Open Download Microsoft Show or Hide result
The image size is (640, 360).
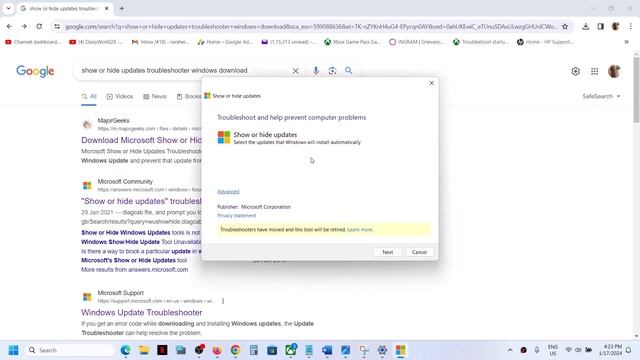pyautogui.click(x=141, y=140)
